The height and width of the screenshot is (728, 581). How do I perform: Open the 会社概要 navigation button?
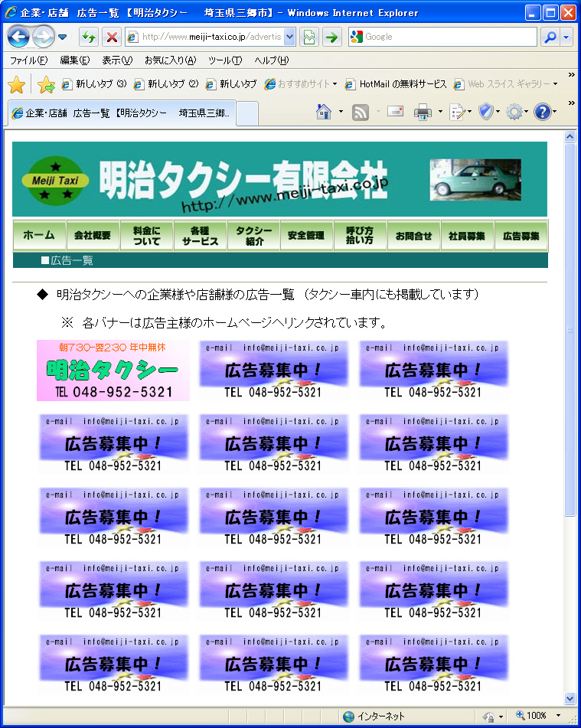93,236
